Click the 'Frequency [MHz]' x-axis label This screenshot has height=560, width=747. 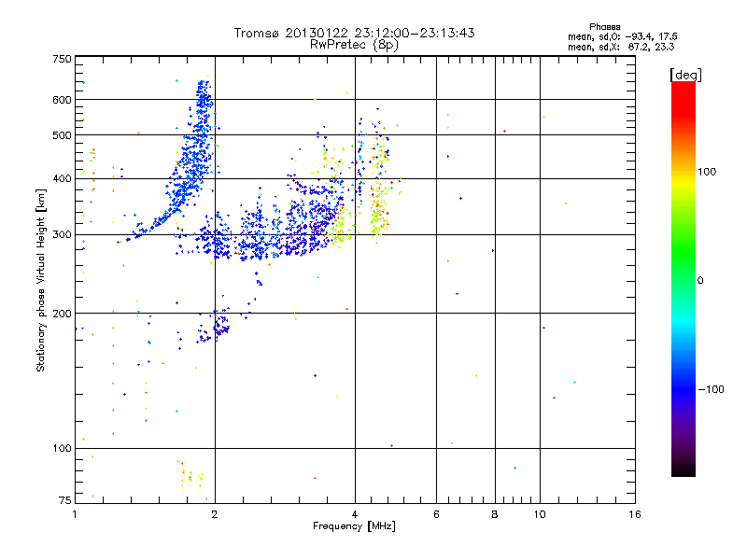[x=354, y=525]
